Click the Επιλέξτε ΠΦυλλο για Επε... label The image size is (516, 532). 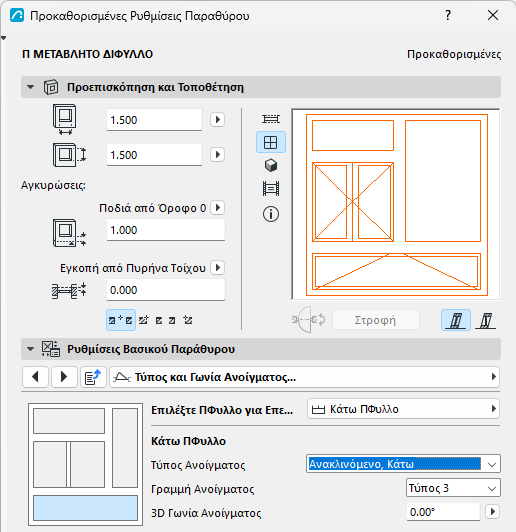[x=222, y=410]
